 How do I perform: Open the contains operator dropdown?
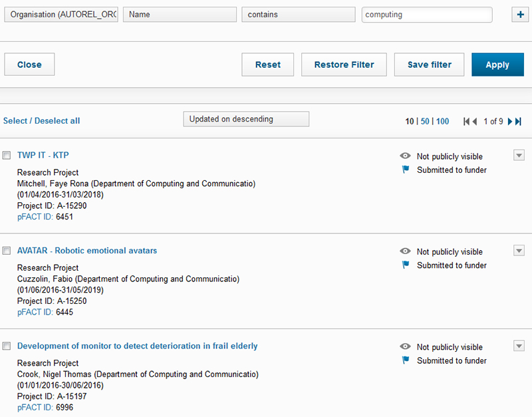[299, 15]
